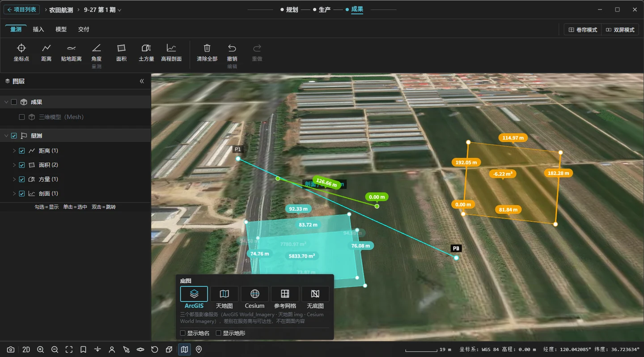Collapse the 图层 panel with chevrons
Screen dimensions: 644x357
click(x=142, y=81)
